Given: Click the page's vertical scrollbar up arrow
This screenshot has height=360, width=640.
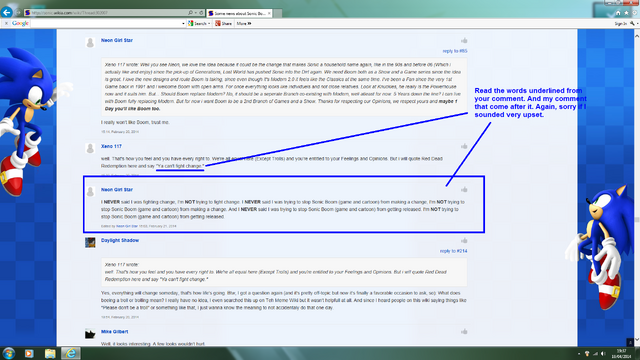Looking at the screenshot, I should [x=636, y=36].
